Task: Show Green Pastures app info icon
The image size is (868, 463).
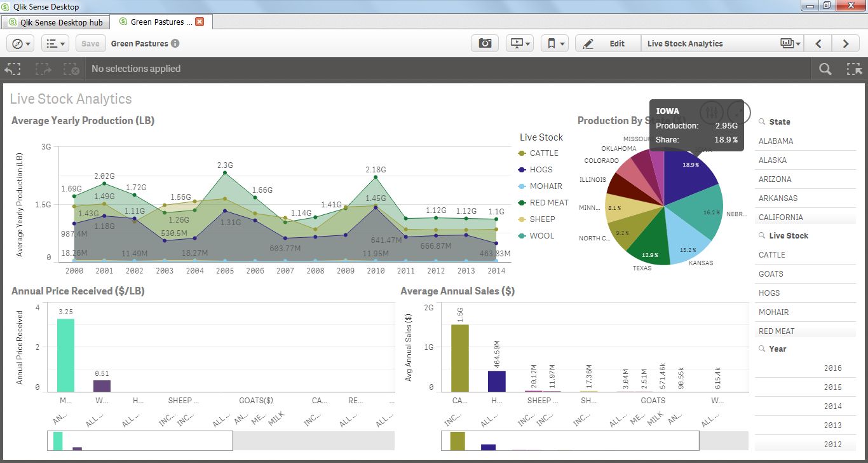Action: tap(175, 44)
